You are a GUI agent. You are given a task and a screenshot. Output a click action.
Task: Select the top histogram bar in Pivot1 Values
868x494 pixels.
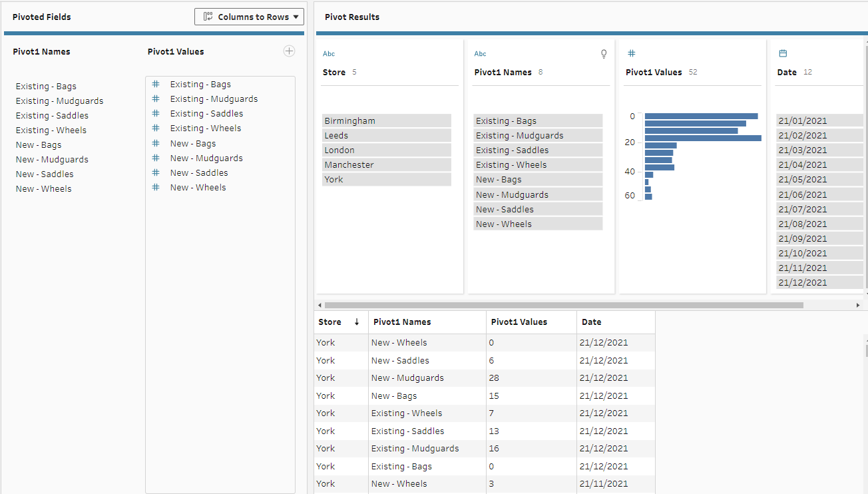[701, 117]
